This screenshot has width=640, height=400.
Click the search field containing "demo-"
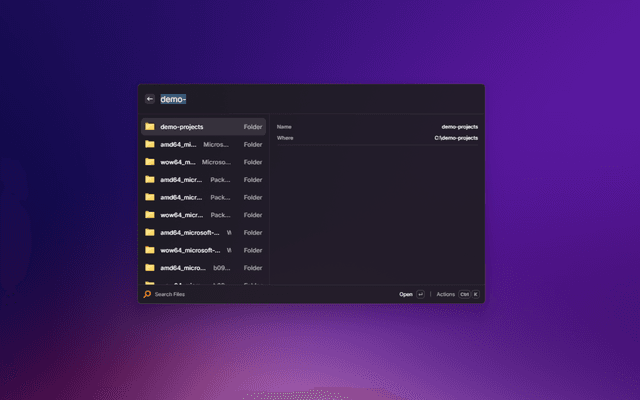point(300,99)
